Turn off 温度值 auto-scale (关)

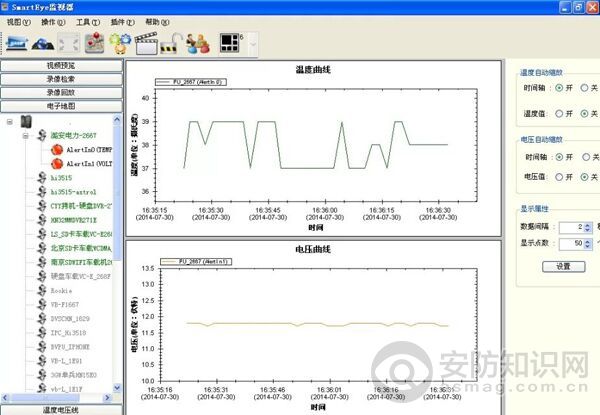584,114
